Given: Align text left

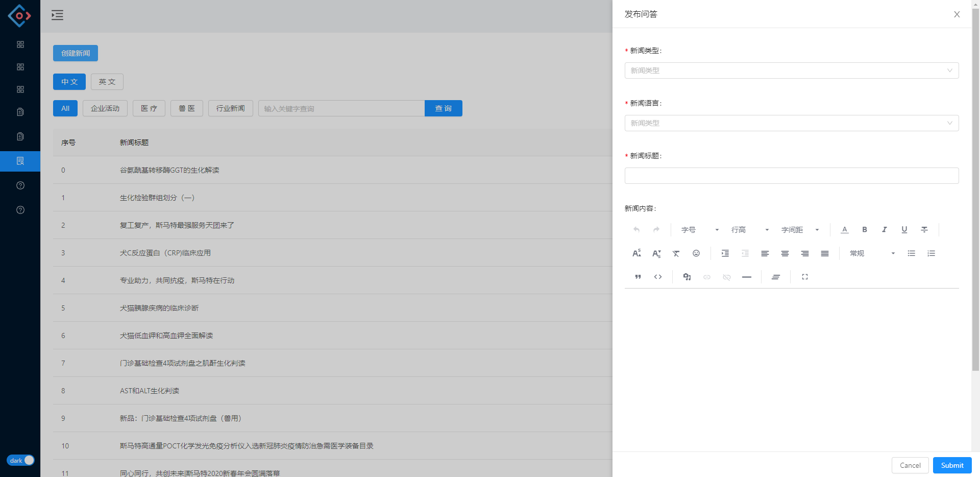Looking at the screenshot, I should click(765, 253).
